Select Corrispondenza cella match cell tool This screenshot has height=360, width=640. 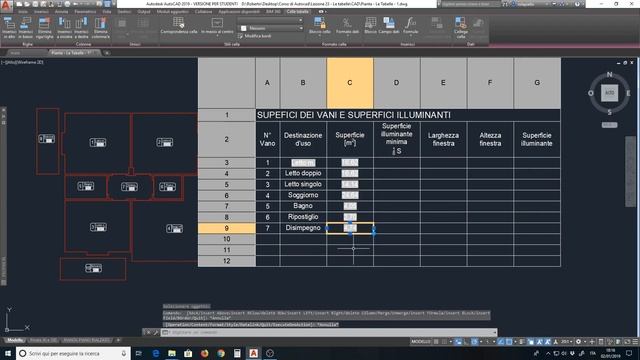179,25
